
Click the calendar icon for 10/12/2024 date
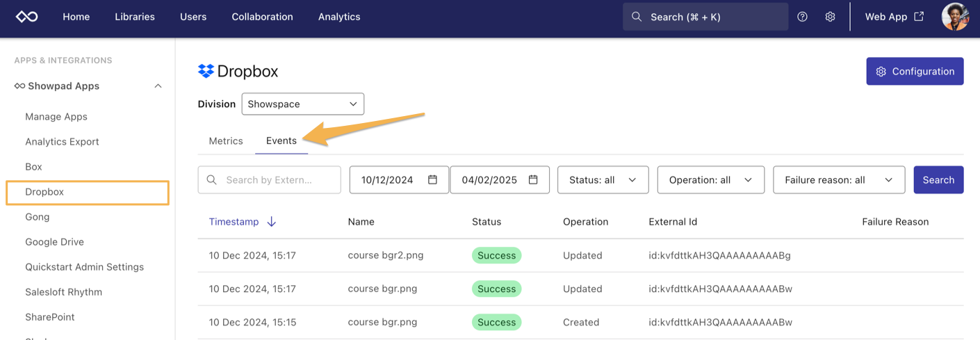(x=432, y=179)
